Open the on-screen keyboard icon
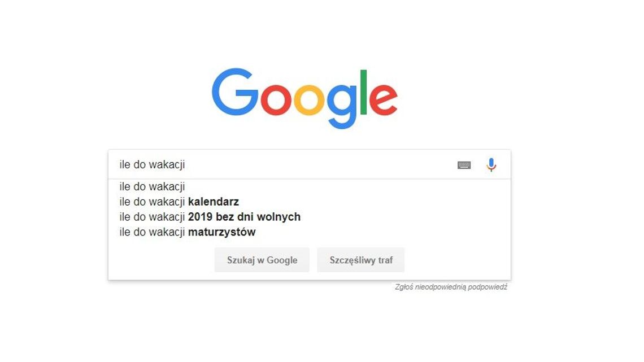Screen dimensions: 644x362 (x=464, y=165)
